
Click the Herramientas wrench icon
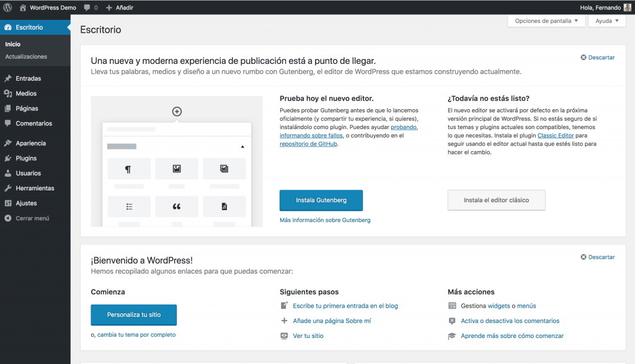point(7,188)
